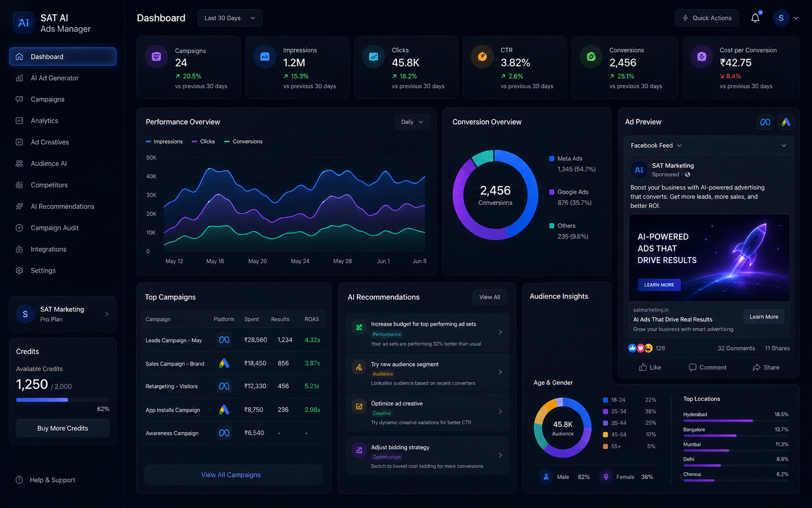This screenshot has width=812, height=508.
Task: Click the user avatar S in header
Action: [781, 18]
